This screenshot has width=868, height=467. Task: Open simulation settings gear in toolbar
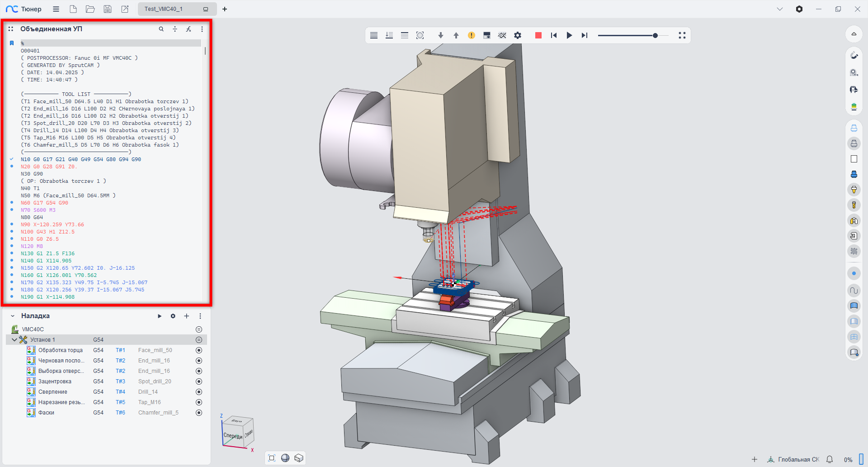coord(518,35)
